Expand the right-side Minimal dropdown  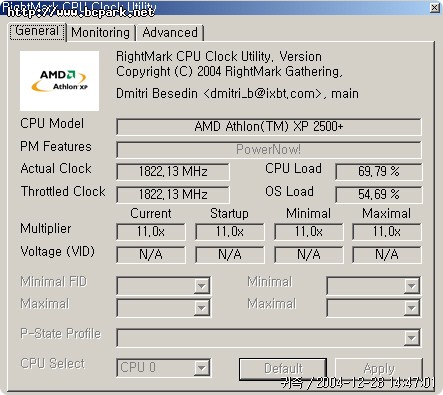click(x=411, y=286)
